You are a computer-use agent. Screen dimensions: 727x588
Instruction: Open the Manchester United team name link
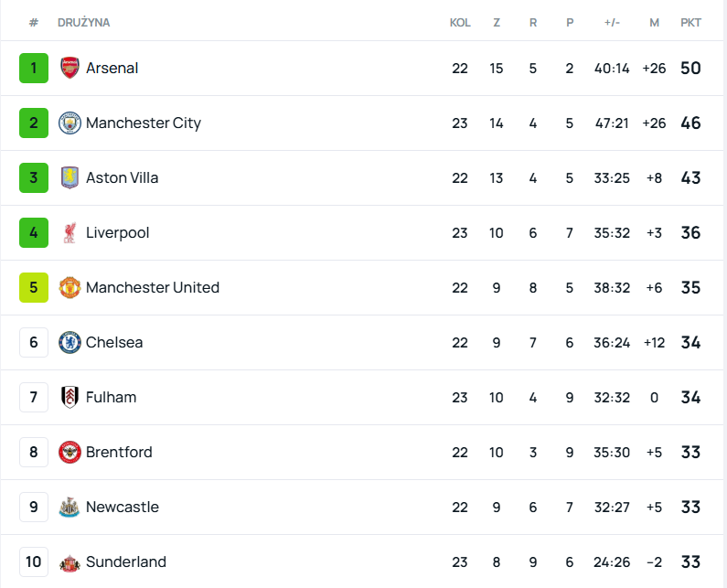click(152, 287)
